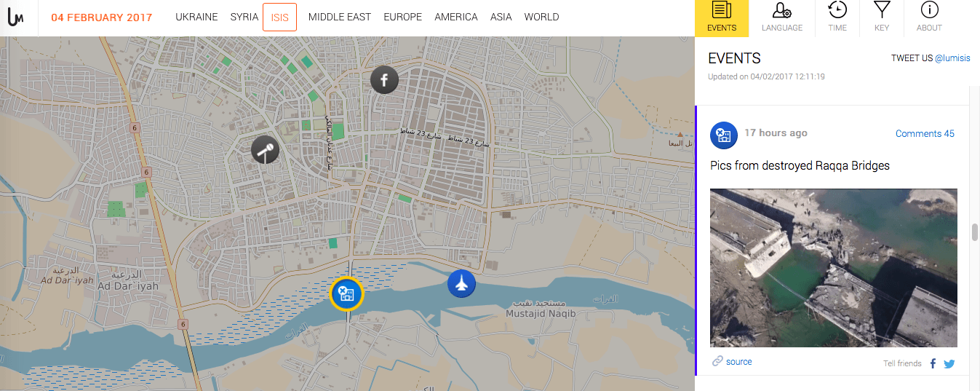Viewport: 980px width, 391px height.
Task: Click the Facebook marker on the map
Action: point(384,79)
